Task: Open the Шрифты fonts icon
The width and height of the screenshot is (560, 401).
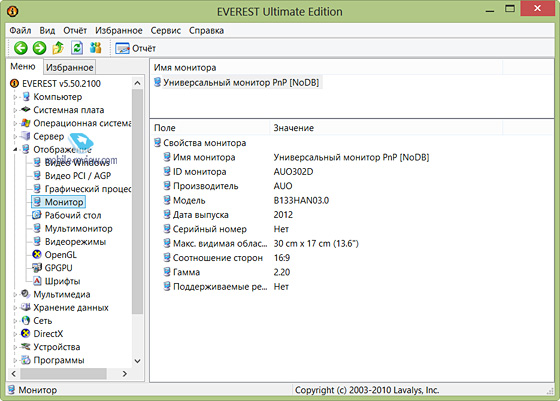Action: [x=37, y=281]
